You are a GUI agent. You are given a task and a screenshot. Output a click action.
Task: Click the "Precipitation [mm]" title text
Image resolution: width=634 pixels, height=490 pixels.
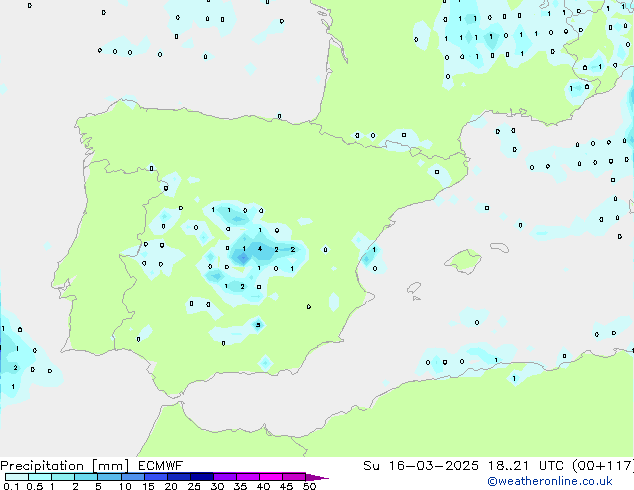(x=64, y=466)
